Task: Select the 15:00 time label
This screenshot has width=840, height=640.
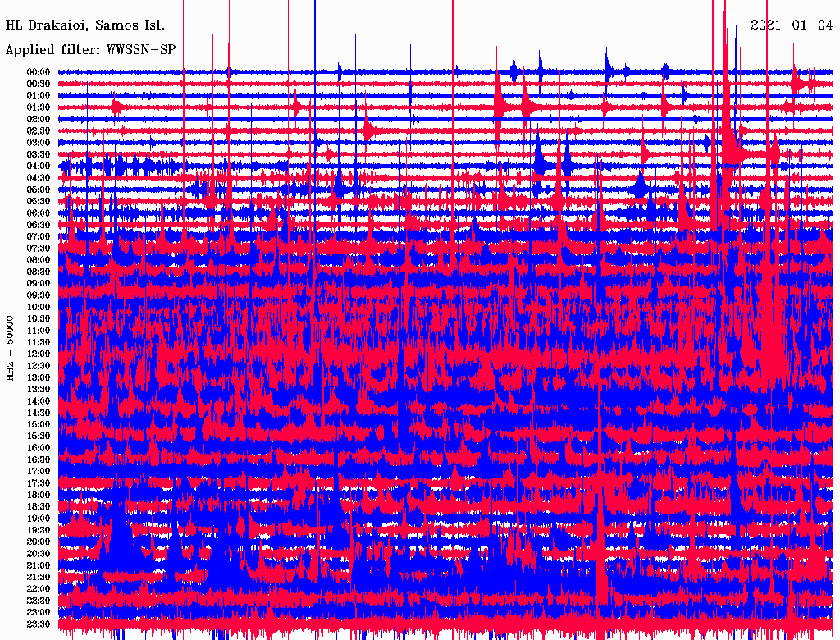Action: [38, 424]
